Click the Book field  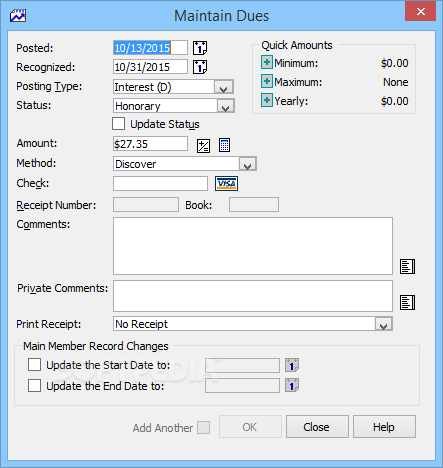[254, 205]
